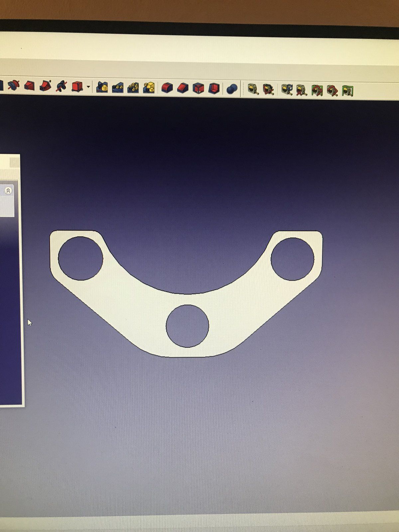The width and height of the screenshot is (399, 532).
Task: Start a Measure Angular measurement
Action: (x=268, y=89)
